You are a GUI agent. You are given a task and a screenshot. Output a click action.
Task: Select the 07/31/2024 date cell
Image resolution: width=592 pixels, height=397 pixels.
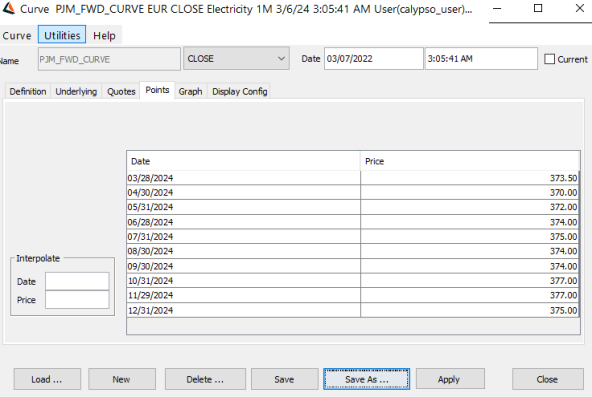244,237
